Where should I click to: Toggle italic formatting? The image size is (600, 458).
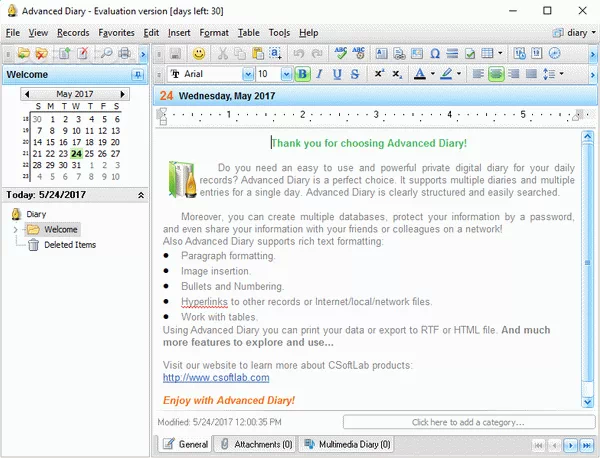click(319, 74)
